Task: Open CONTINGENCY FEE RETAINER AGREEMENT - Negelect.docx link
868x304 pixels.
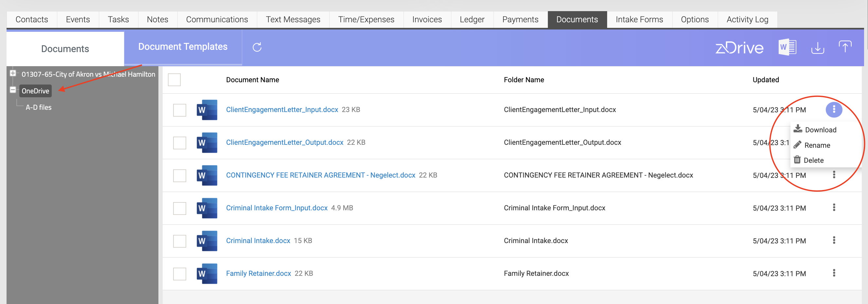Action: point(320,175)
